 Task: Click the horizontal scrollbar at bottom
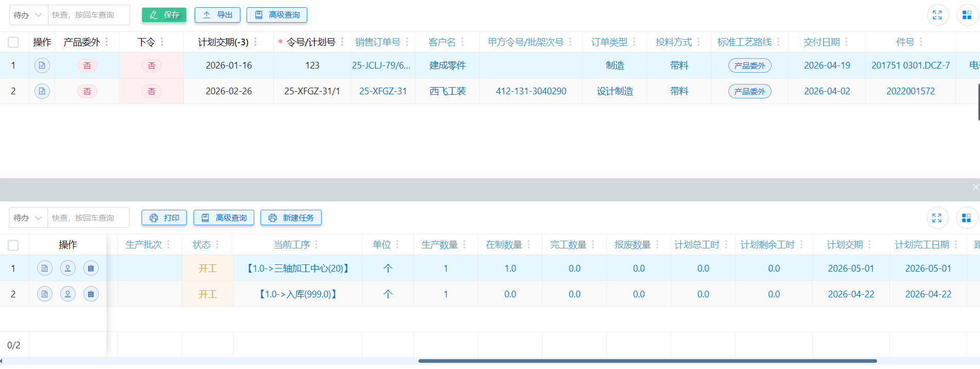coord(647,361)
